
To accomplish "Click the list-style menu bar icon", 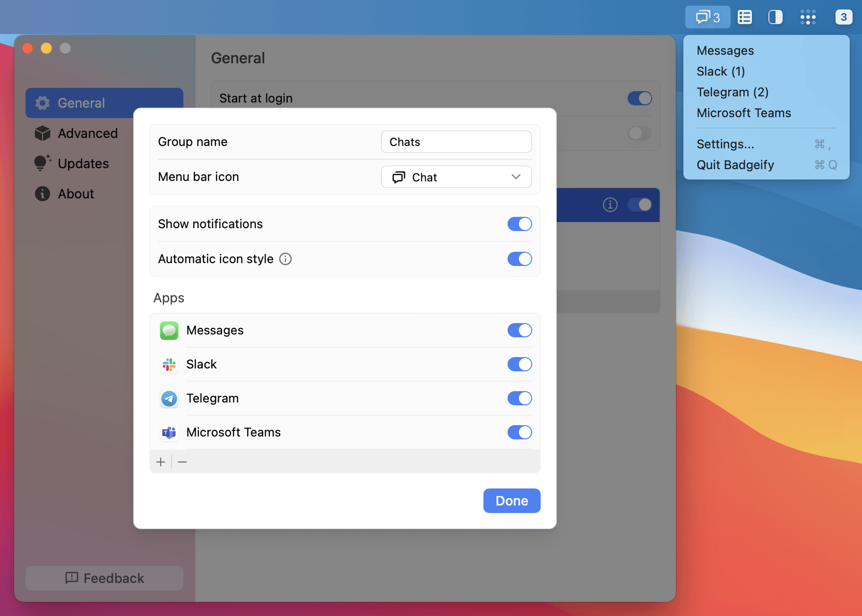I will tap(745, 17).
